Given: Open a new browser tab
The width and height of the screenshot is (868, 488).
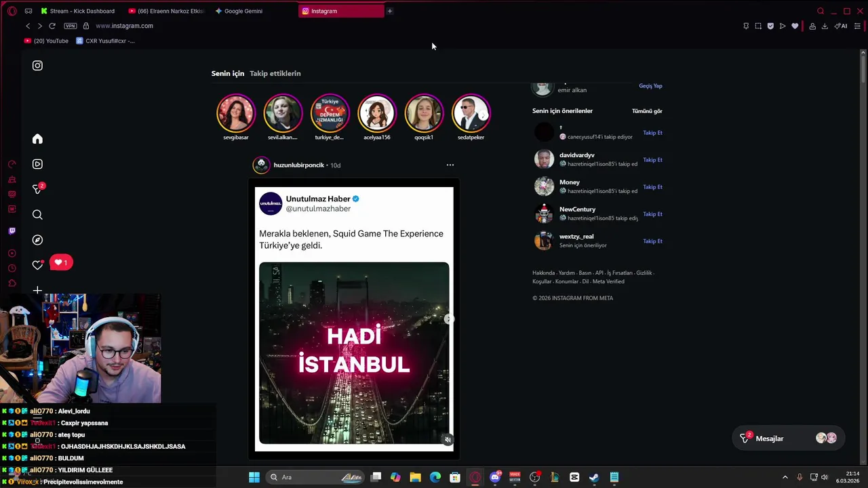Looking at the screenshot, I should pyautogui.click(x=390, y=11).
